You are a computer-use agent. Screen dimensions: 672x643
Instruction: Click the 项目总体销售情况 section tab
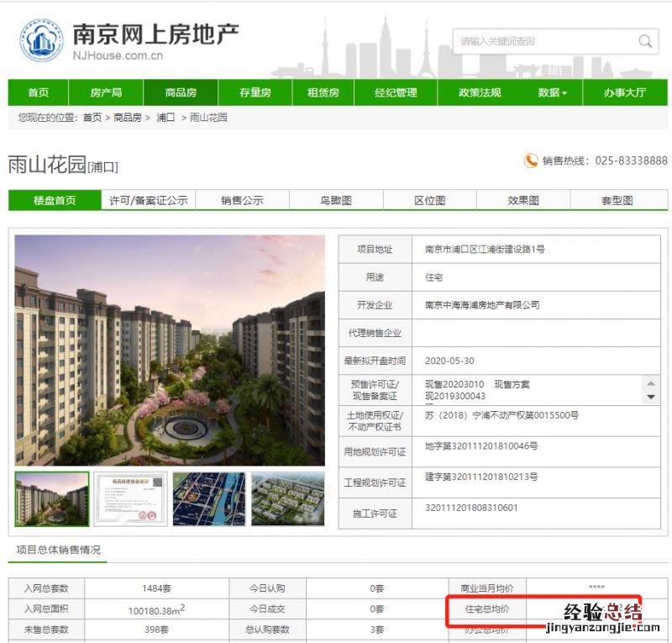coord(58,550)
